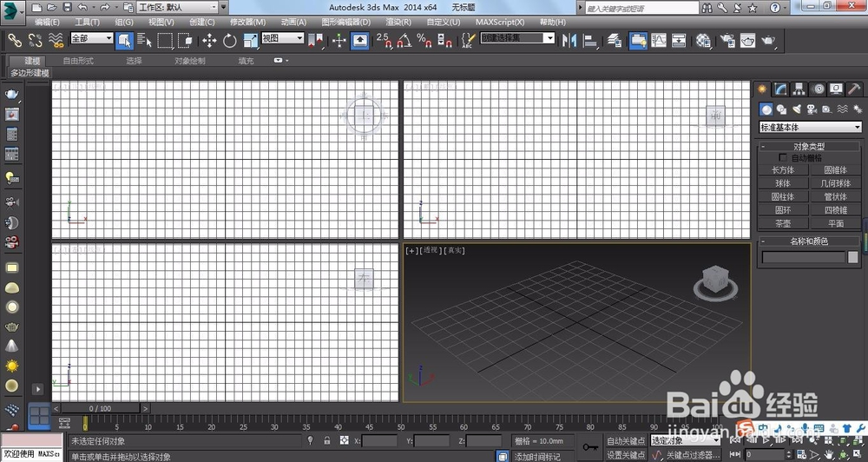Choose Rectangular Selection Region tool

point(165,41)
